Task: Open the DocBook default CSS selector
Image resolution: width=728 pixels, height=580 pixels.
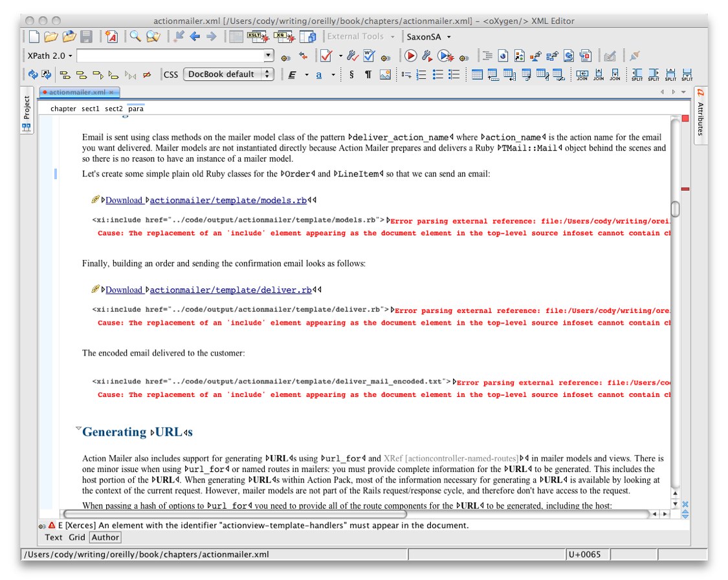Action: coord(228,74)
